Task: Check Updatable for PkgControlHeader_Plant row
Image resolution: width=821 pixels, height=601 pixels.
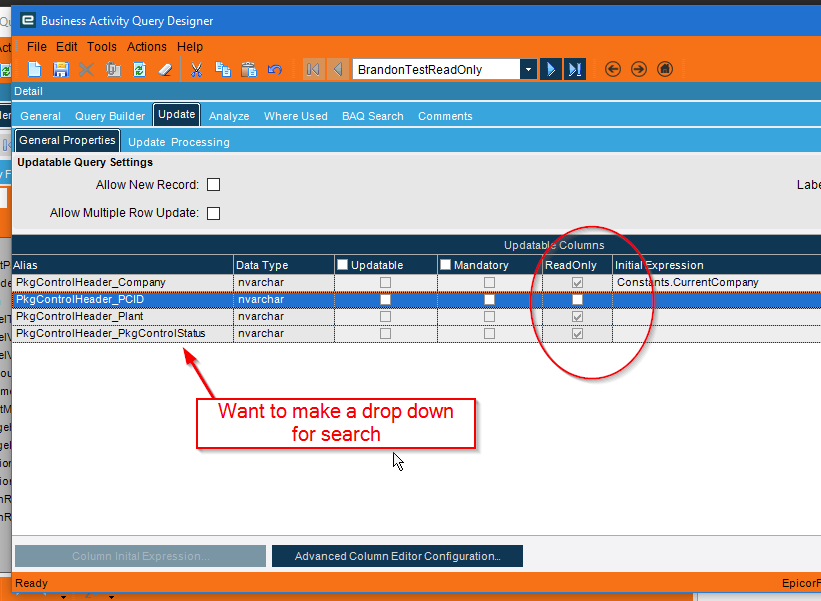Action: tap(386, 317)
